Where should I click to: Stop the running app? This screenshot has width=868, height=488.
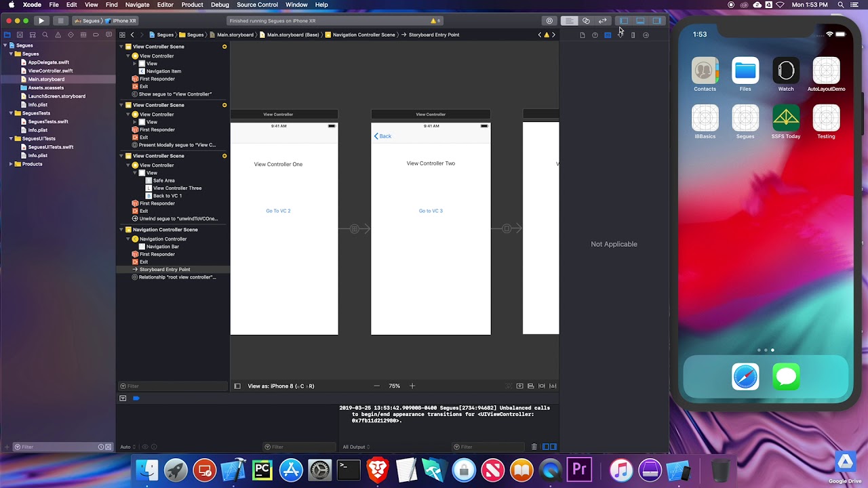pyautogui.click(x=60, y=21)
